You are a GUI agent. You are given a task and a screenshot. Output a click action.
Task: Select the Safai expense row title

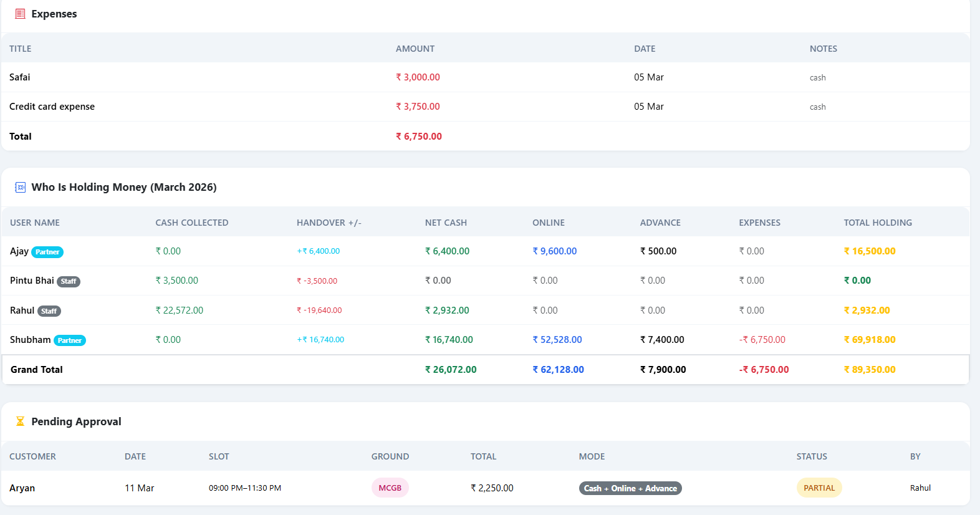tap(20, 77)
